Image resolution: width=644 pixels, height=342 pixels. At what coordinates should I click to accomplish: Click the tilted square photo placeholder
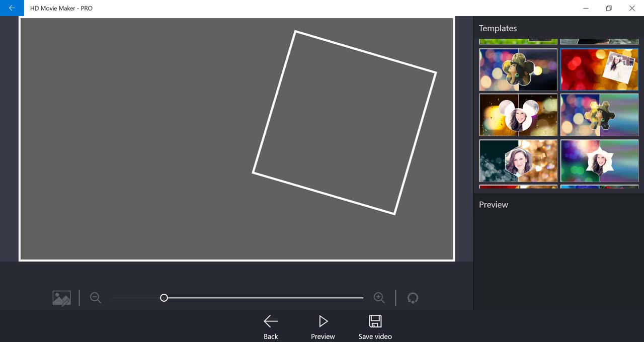[x=344, y=123]
